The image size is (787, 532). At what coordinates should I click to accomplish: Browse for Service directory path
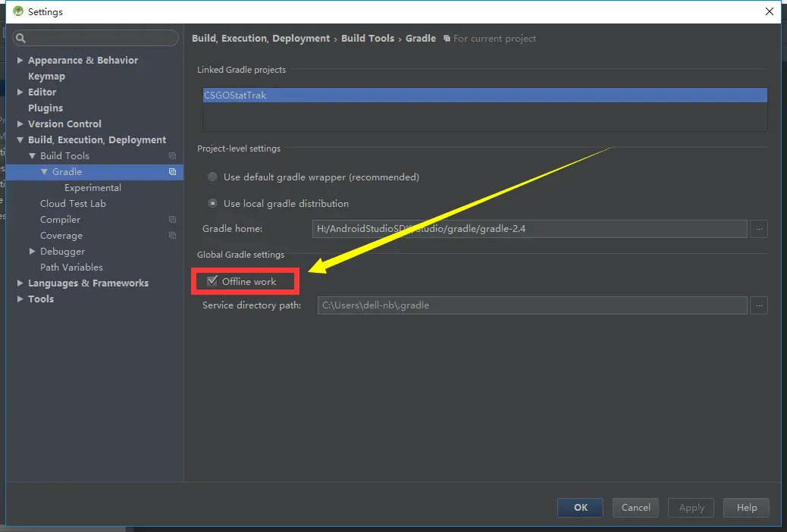click(759, 305)
